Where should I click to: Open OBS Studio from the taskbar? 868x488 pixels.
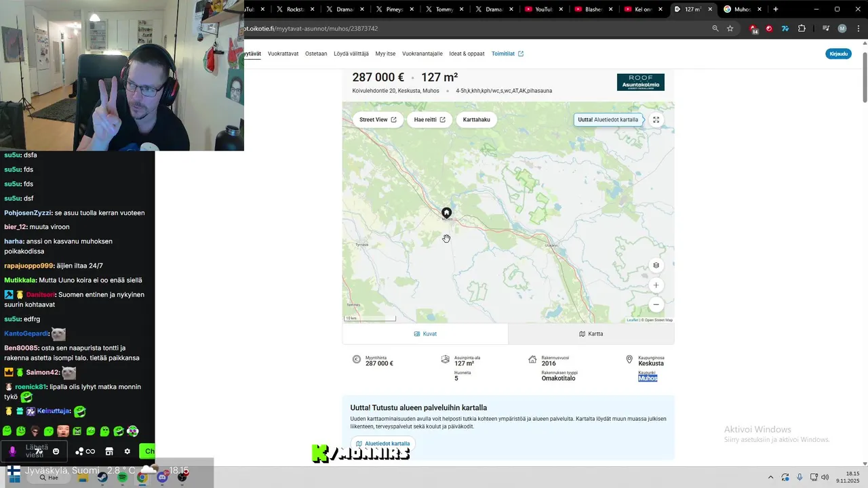(x=182, y=477)
